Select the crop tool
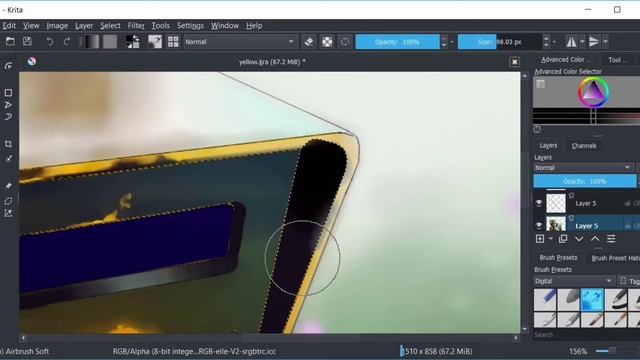 tap(8, 144)
